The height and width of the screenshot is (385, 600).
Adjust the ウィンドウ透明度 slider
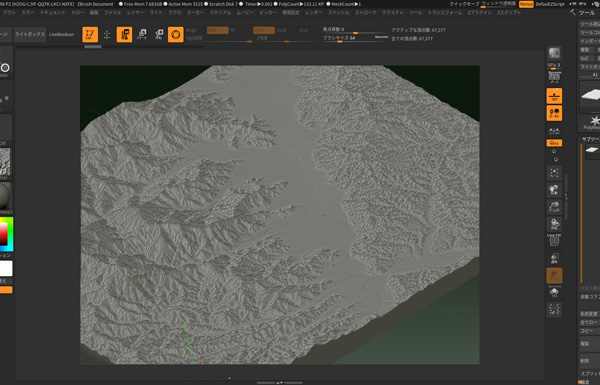[499, 4]
